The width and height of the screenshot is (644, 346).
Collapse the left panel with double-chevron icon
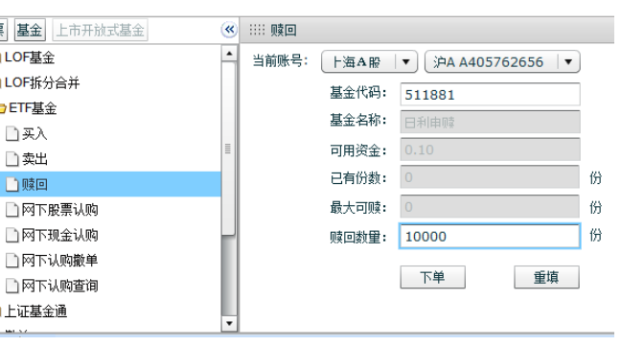229,30
